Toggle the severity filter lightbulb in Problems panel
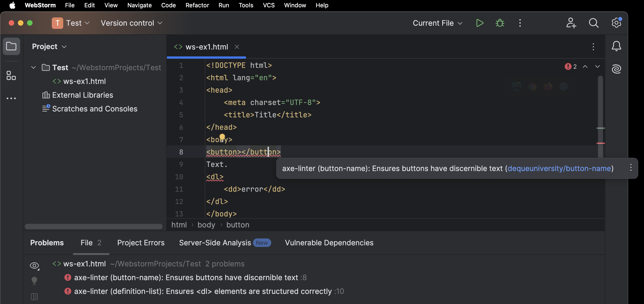Viewport: 644px width, 304px height. point(34,280)
